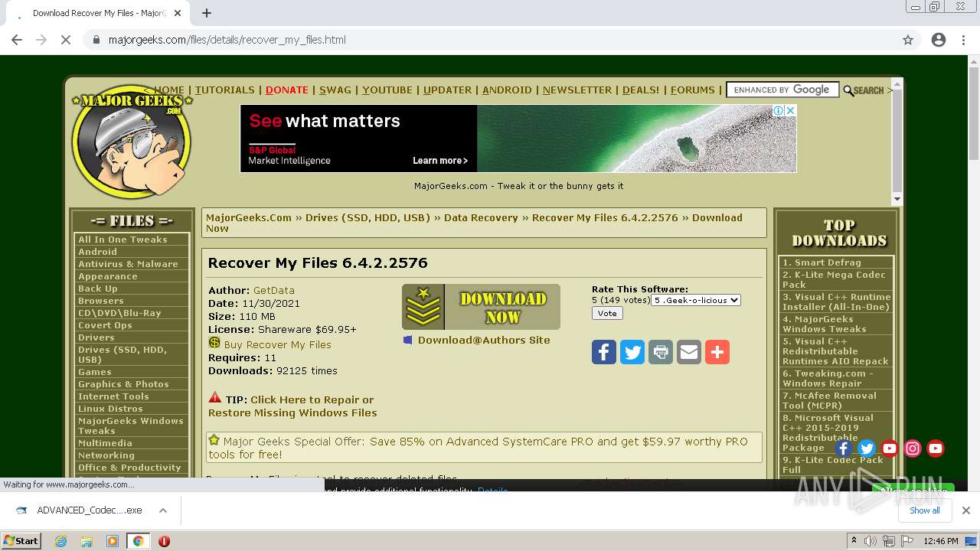This screenshot has width=980, height=551.
Task: Open the DEALS! menu item
Action: click(641, 90)
